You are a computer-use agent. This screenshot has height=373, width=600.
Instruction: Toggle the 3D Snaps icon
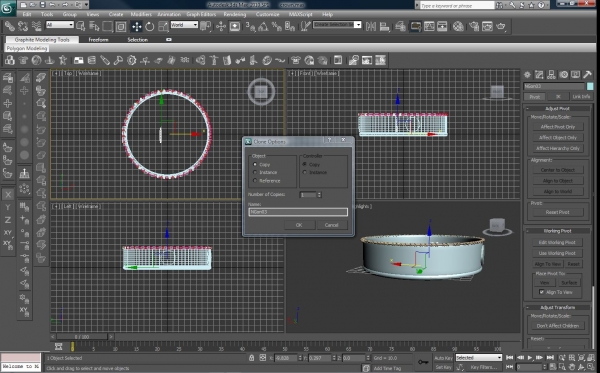tap(250, 26)
